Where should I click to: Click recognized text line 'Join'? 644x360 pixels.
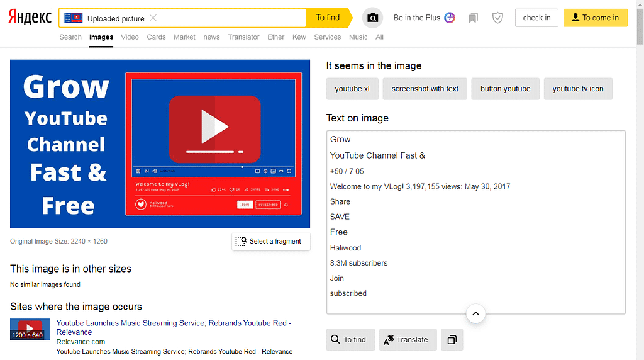tap(337, 278)
